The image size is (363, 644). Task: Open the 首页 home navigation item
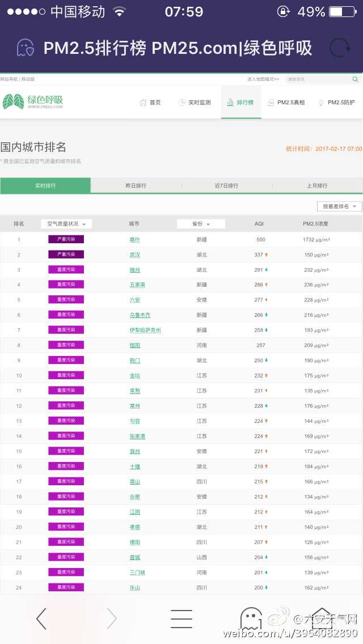click(150, 103)
